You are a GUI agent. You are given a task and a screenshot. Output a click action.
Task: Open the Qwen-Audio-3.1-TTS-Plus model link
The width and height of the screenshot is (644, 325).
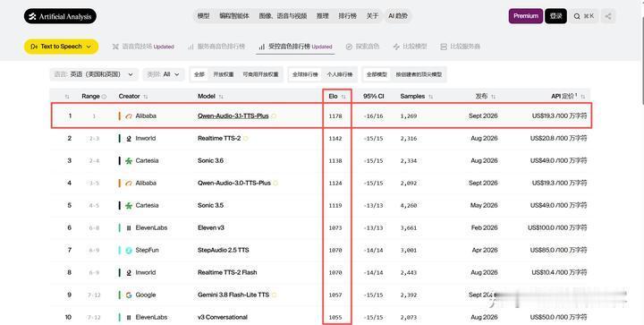pyautogui.click(x=233, y=116)
